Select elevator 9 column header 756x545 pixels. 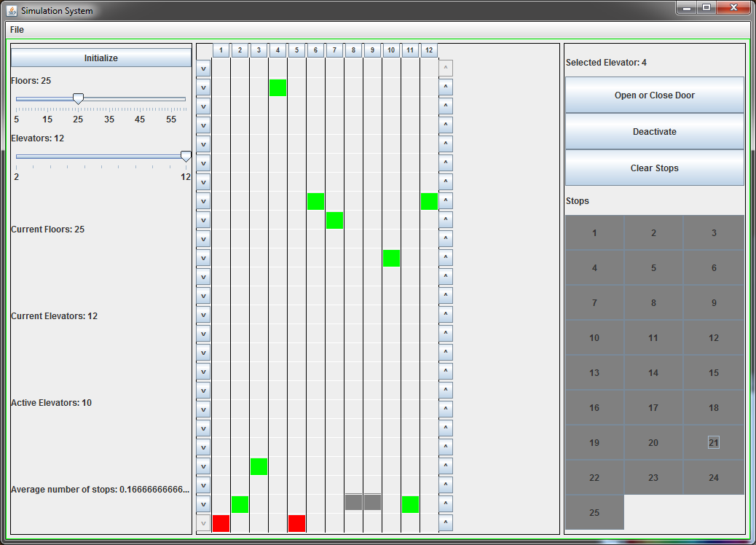point(372,50)
